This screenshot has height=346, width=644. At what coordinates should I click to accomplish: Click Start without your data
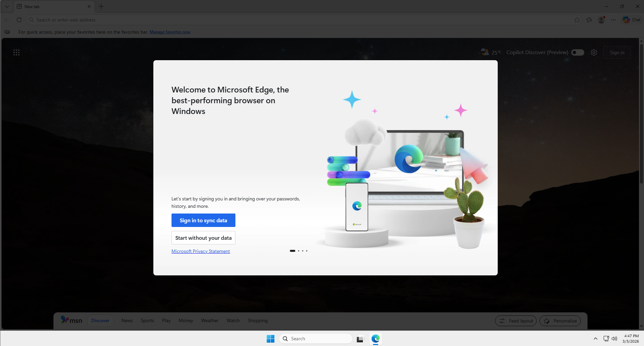(x=203, y=238)
